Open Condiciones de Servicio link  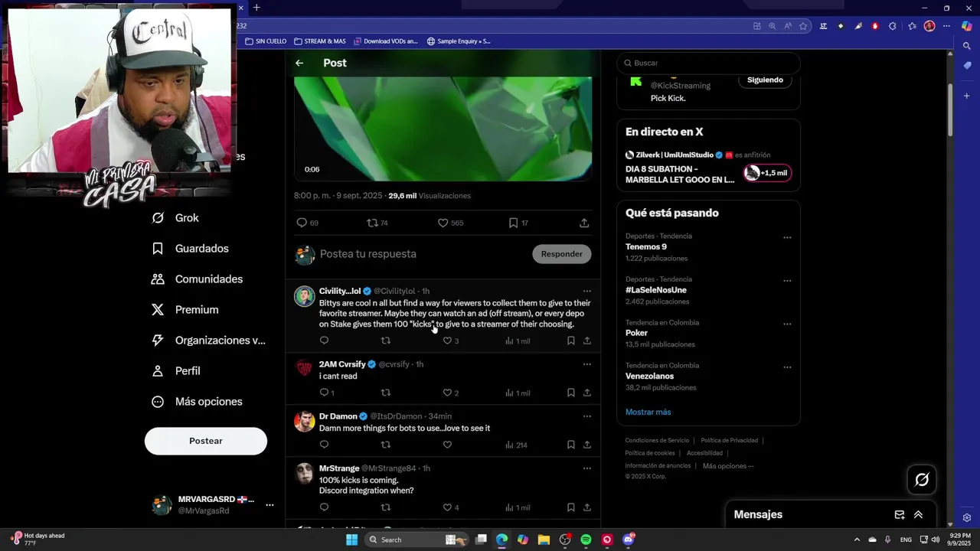pos(657,440)
